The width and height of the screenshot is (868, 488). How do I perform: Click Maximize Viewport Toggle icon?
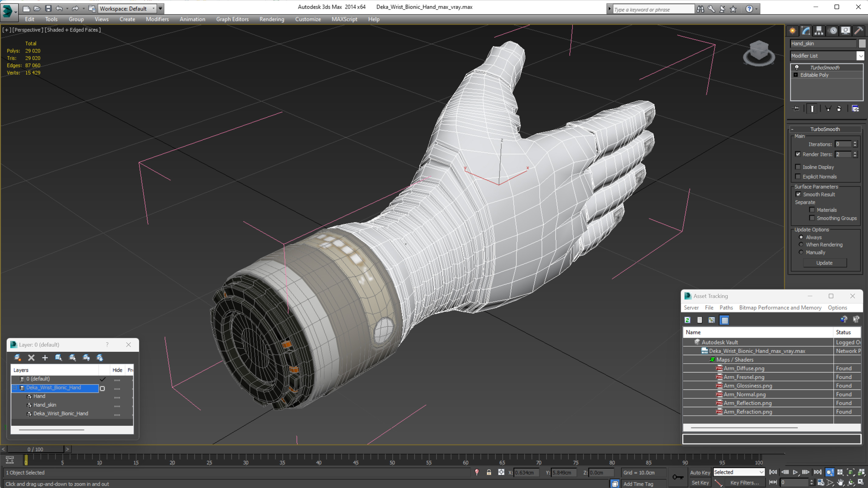[861, 483]
